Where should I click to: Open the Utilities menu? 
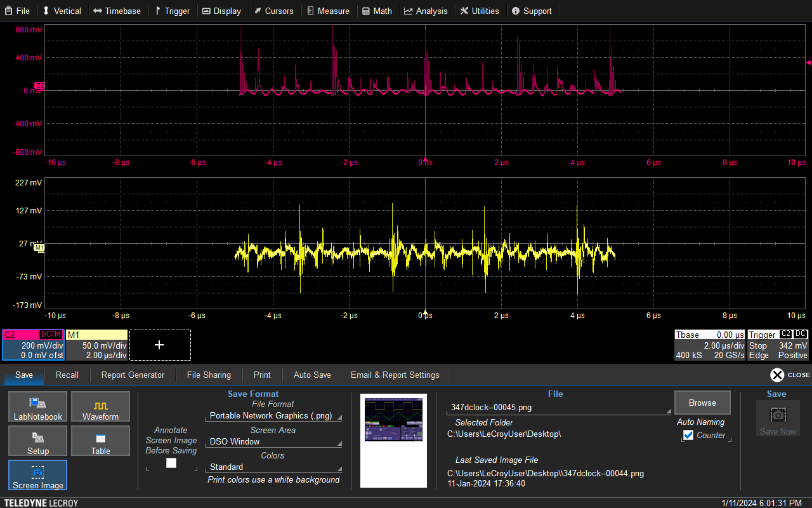480,11
